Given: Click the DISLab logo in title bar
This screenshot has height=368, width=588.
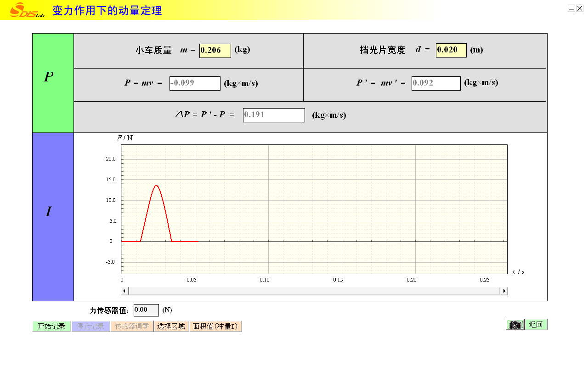Looking at the screenshot, I should click(27, 10).
